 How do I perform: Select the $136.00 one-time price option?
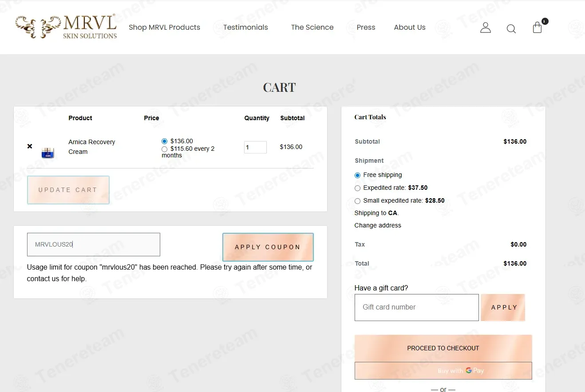coord(165,141)
